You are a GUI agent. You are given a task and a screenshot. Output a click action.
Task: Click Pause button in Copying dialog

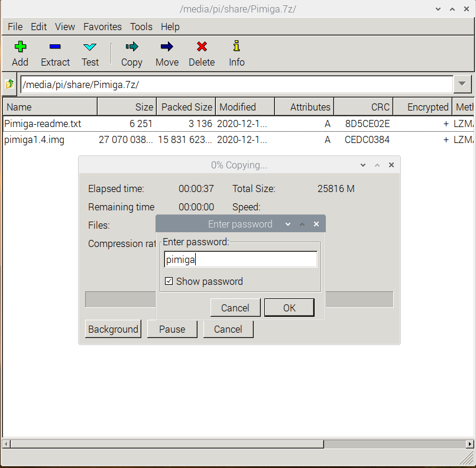[172, 329]
